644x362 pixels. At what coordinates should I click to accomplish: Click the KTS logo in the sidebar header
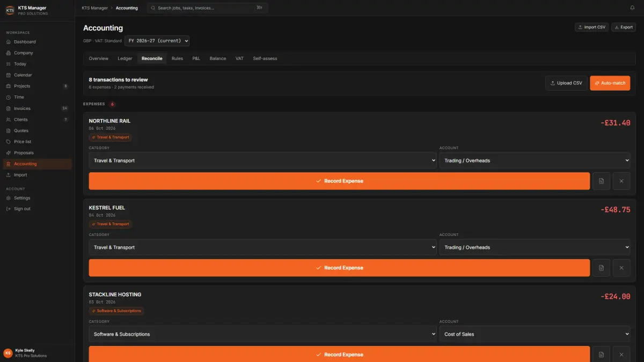10,10
